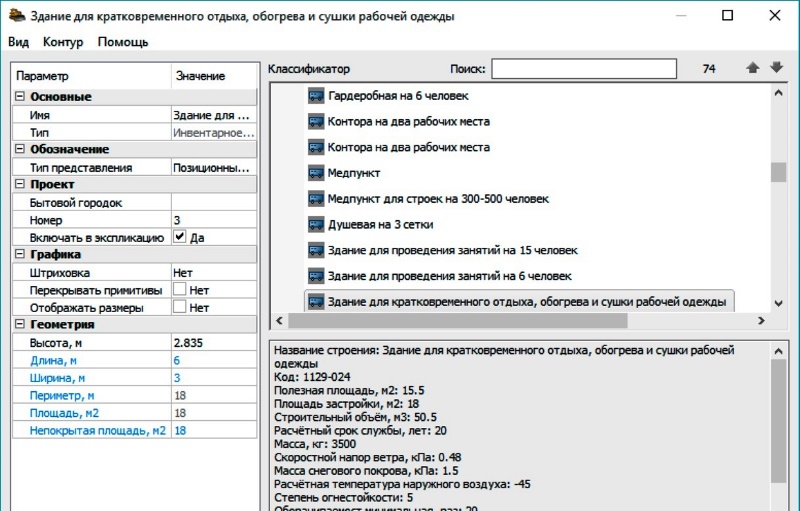Jump to previous search result with up arrow

753,68
